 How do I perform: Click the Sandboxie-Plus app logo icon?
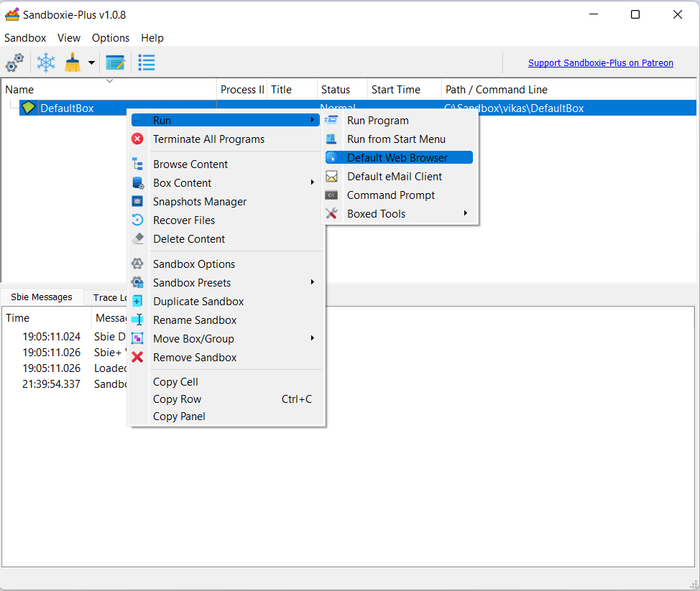(x=12, y=14)
